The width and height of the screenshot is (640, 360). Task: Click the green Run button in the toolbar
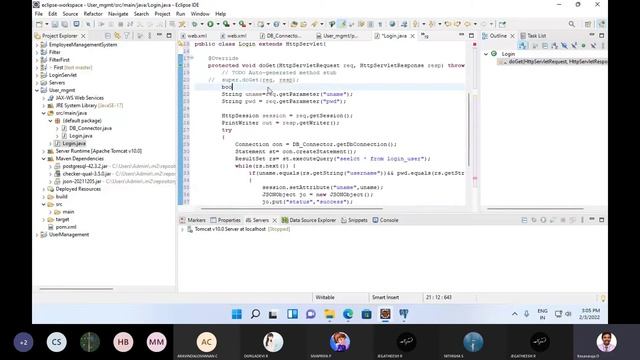coord(210,24)
